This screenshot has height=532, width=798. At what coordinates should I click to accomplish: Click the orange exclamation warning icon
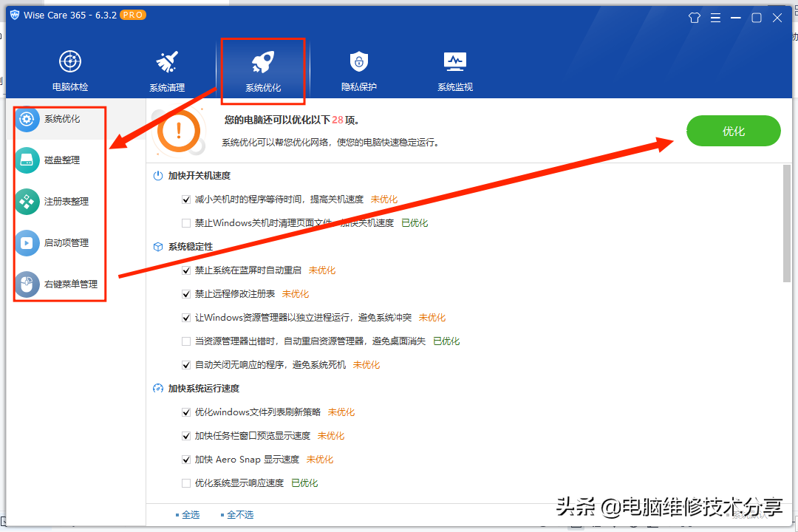[x=178, y=130]
